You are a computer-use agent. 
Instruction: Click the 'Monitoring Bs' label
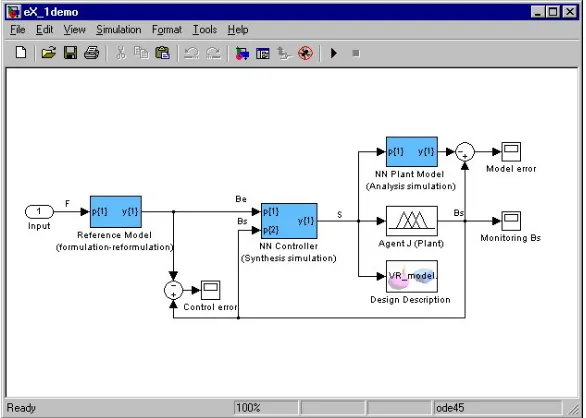click(511, 238)
